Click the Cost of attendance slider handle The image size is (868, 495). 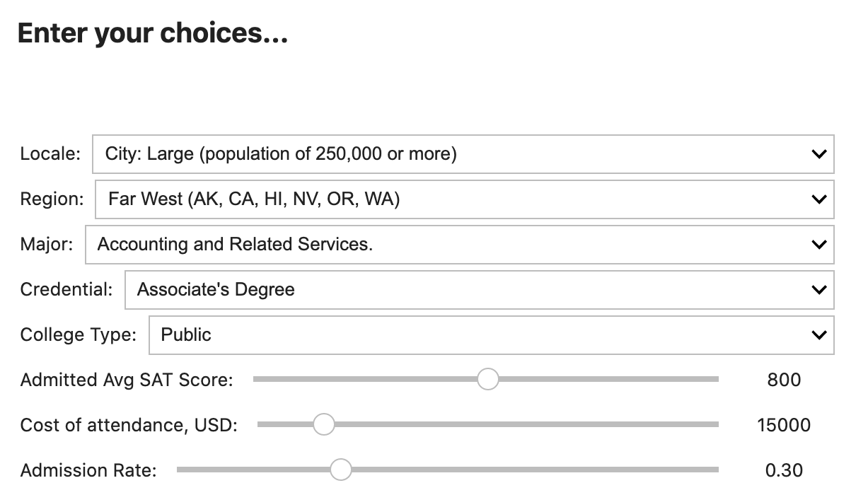pos(323,424)
